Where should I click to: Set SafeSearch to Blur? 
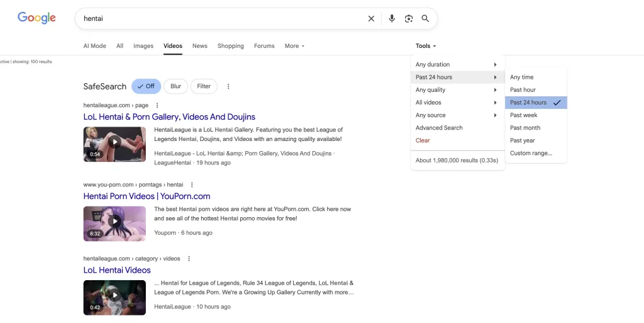pyautogui.click(x=176, y=86)
